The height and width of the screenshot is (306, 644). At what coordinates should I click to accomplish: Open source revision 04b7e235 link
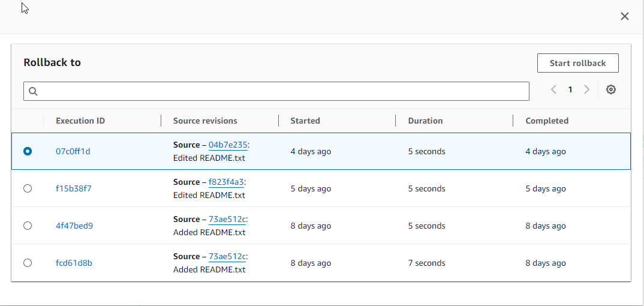(228, 145)
